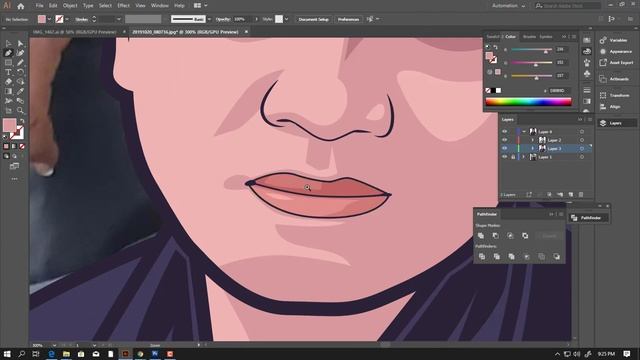
Task: Click the top cyan slider in Color panel
Action: (x=531, y=49)
